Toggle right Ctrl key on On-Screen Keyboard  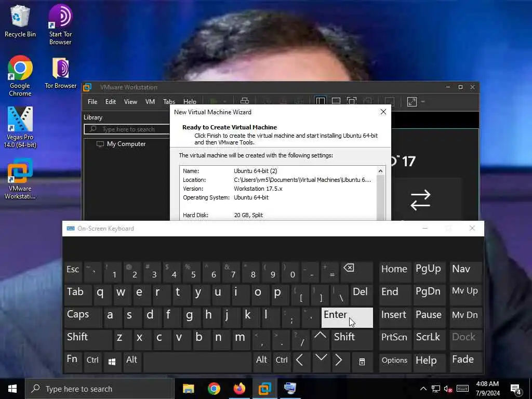[282, 362]
